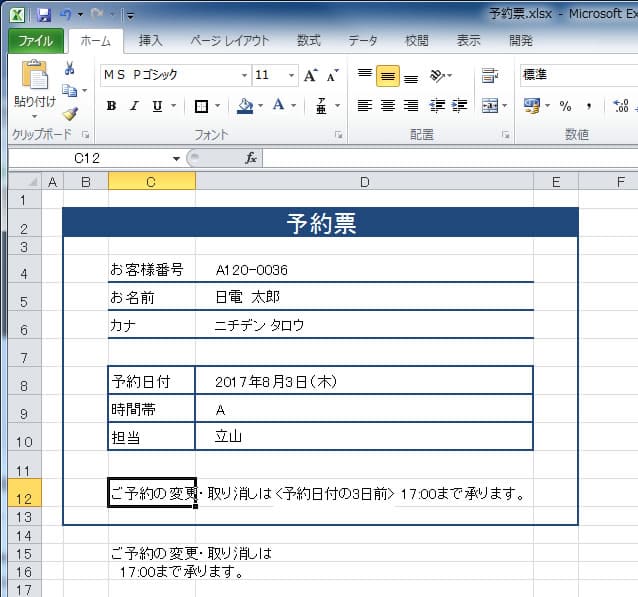
Task: Select the Format Painter brush
Action: 70,114
